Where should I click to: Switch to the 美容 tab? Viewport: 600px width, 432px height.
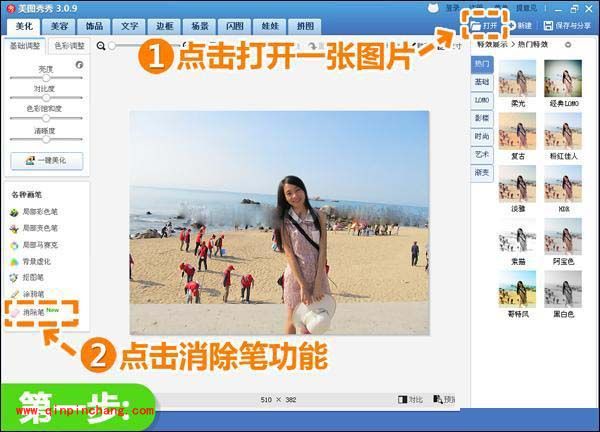click(59, 26)
